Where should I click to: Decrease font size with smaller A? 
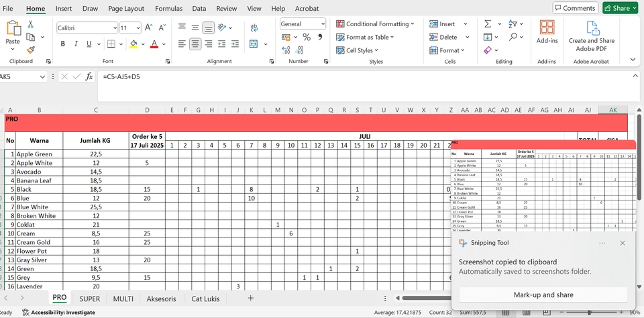[x=162, y=28]
